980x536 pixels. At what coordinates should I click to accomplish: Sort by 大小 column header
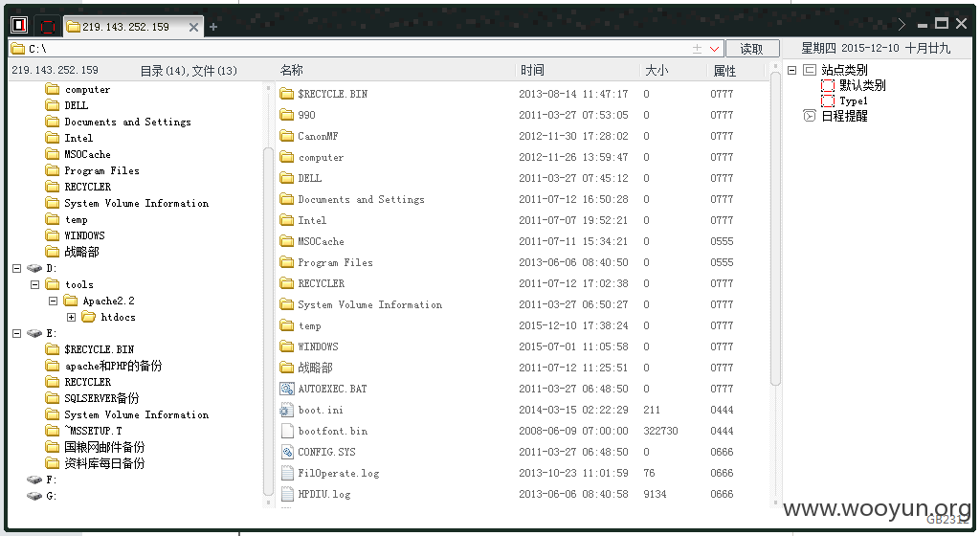(657, 70)
